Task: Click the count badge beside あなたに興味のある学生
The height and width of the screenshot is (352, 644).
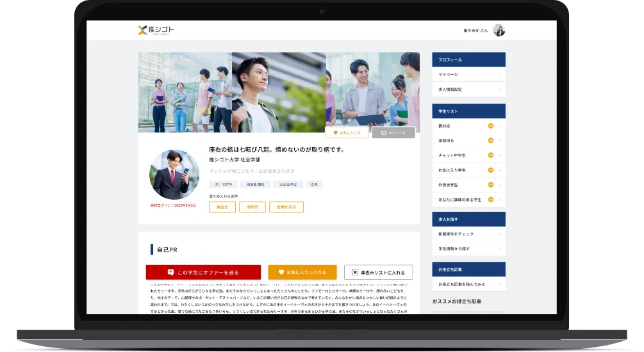Action: 490,200
